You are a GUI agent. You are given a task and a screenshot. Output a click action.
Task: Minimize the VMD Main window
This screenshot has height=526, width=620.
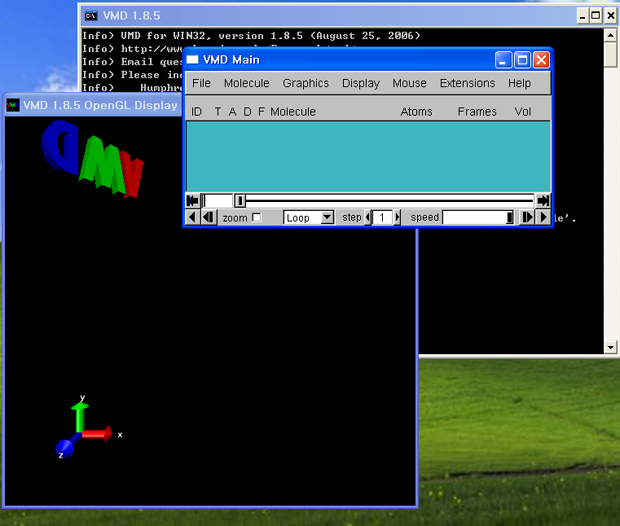(503, 60)
